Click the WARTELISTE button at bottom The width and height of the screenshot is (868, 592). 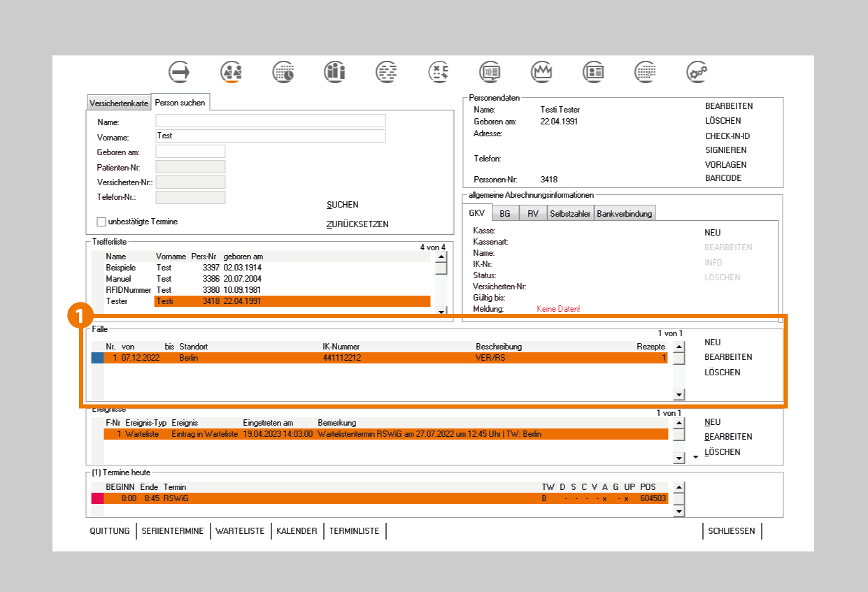pos(240,531)
